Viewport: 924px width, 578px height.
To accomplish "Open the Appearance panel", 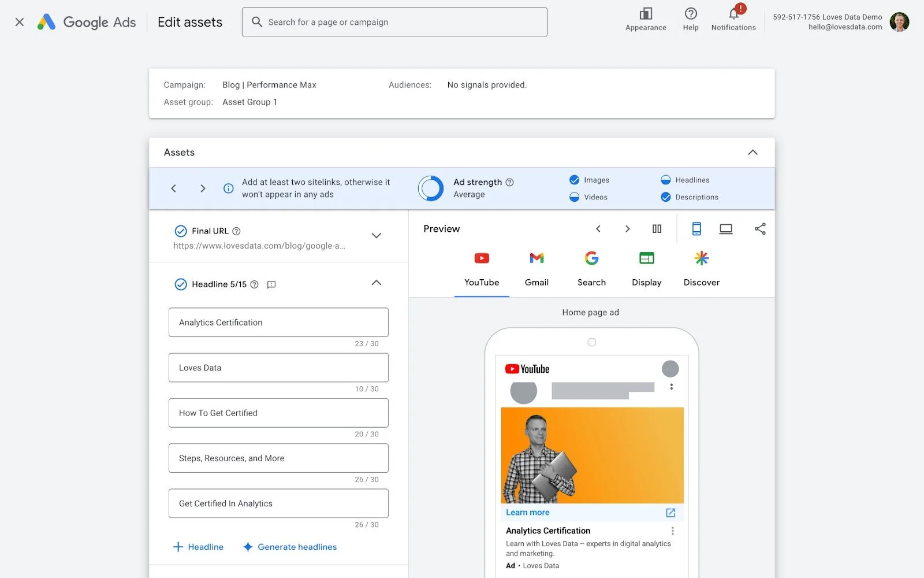I will tap(645, 18).
